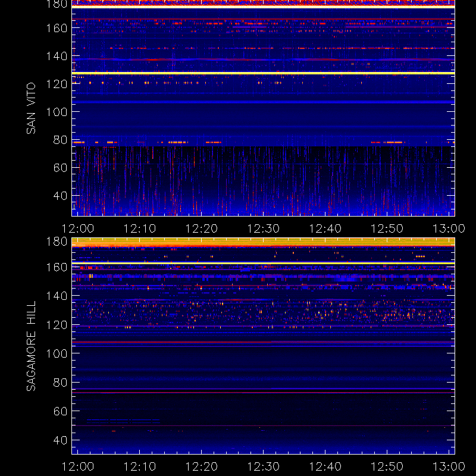Select the 60 tick label on Sagamore Hill plot

point(60,411)
